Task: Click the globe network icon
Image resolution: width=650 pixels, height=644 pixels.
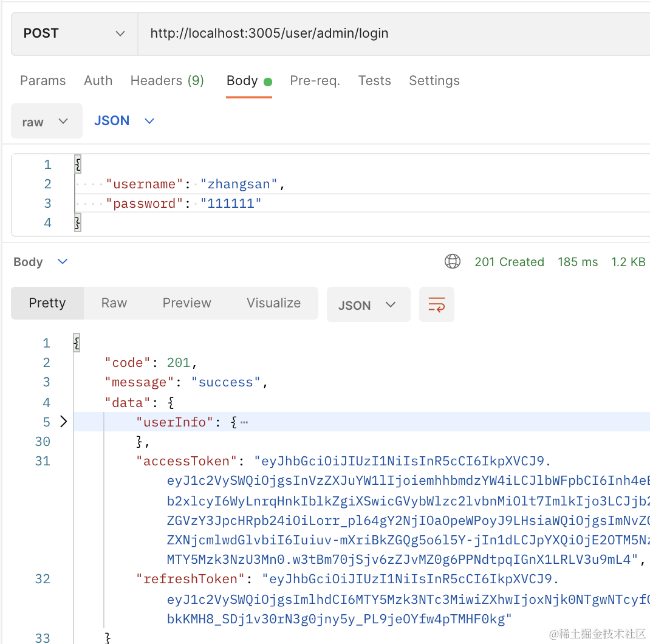Action: [452, 262]
